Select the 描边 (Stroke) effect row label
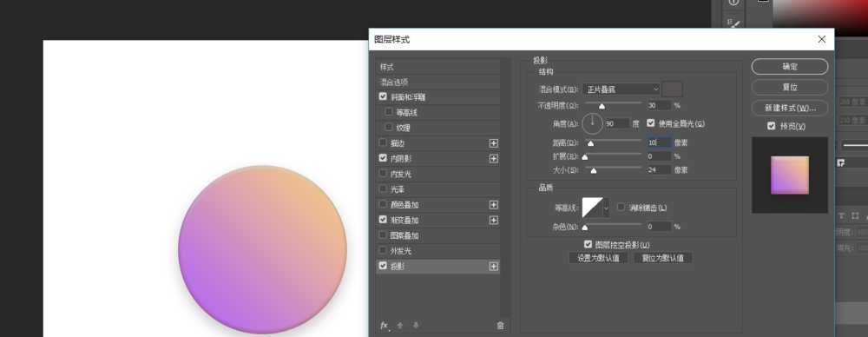Viewport: 868px width, 337px height. tap(398, 143)
